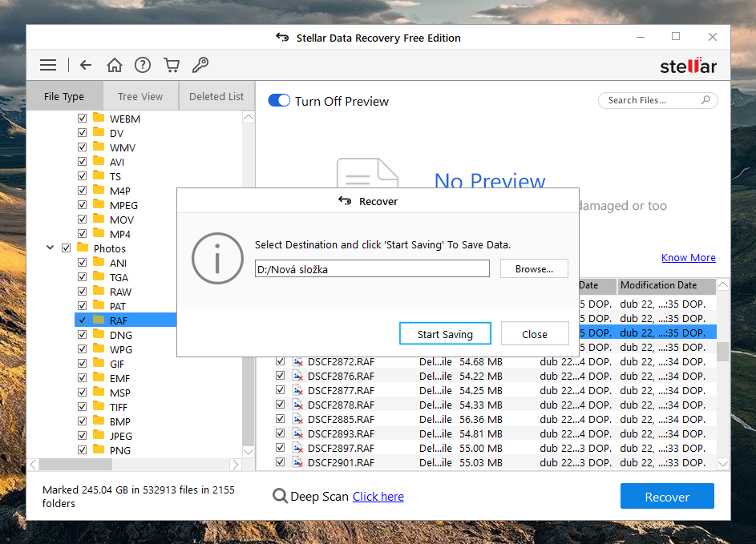
Task: Click the WMV folder icon
Action: pyautogui.click(x=99, y=147)
